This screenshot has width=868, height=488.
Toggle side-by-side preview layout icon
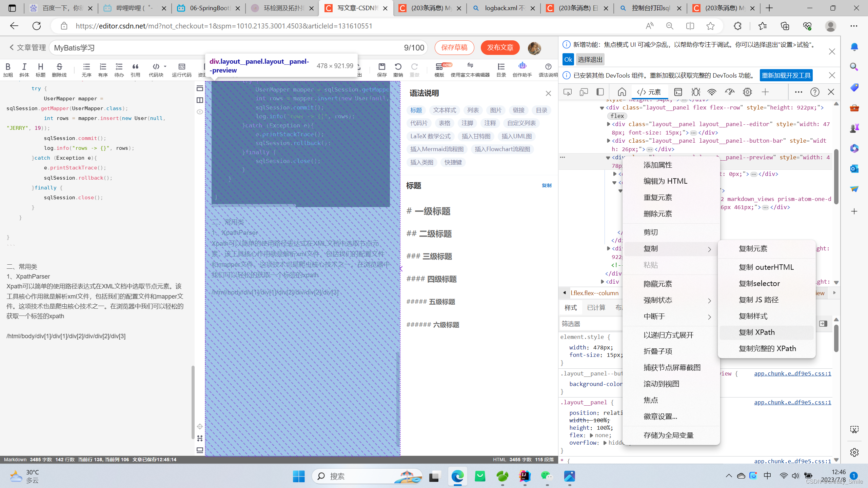pos(200,100)
